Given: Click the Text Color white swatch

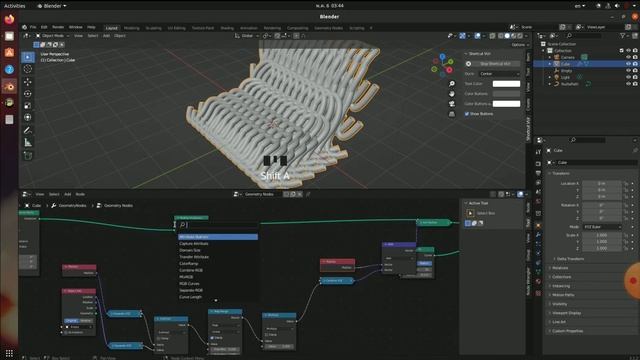Looking at the screenshot, I should (x=506, y=84).
